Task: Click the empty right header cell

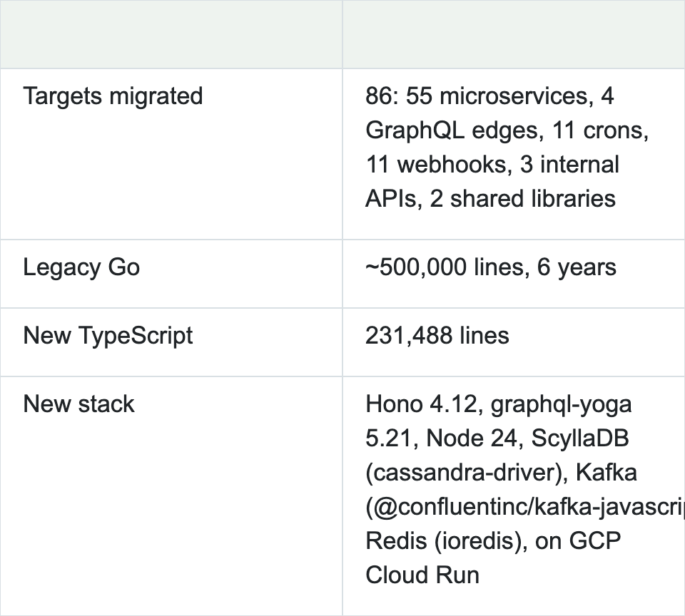Action: [x=514, y=34]
